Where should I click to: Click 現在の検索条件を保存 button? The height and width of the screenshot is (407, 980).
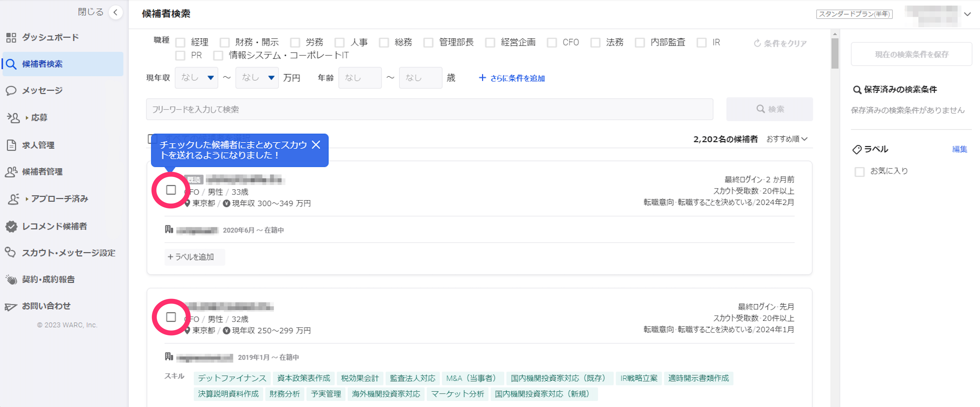(911, 54)
